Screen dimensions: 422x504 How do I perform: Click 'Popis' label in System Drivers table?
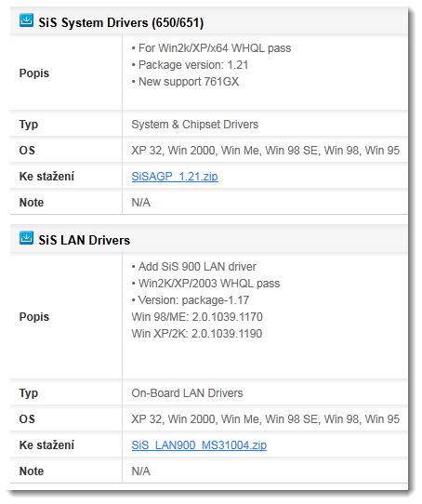[34, 73]
